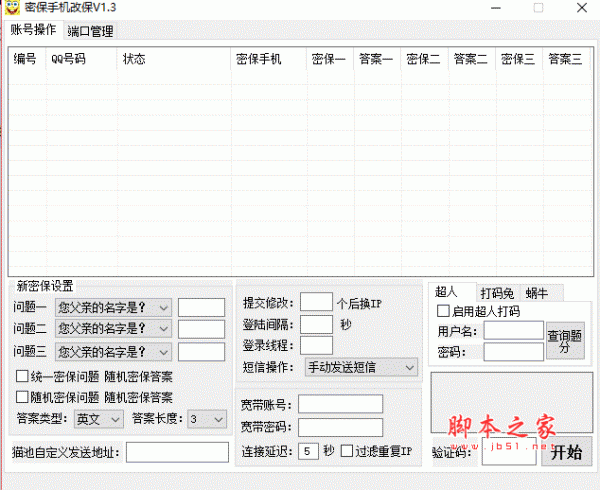Enable the 过滤重复IP checkbox
This screenshot has width=600, height=490.
coord(347,451)
